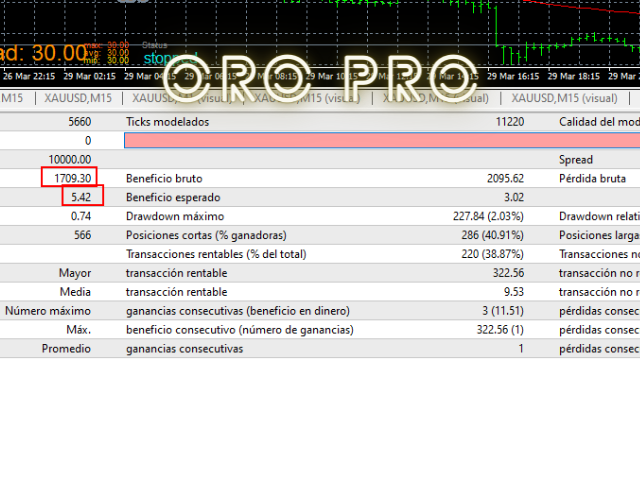Click the 0.74 value cell

point(81,216)
